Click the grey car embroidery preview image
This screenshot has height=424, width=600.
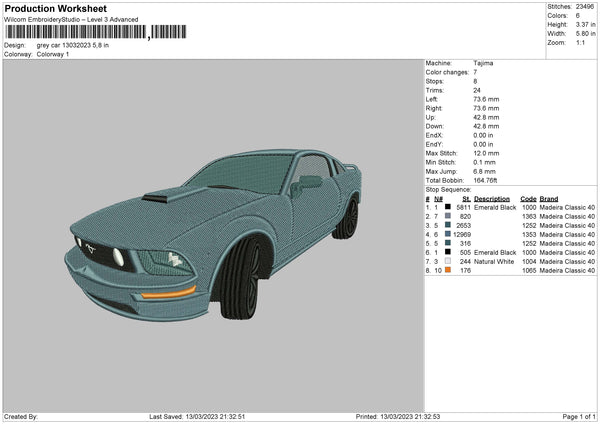[213, 234]
